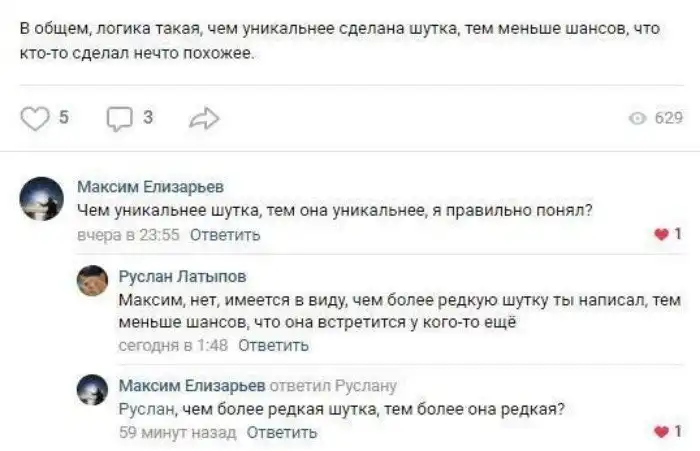
Task: Reply to Максим's first comment
Action: pyautogui.click(x=225, y=235)
